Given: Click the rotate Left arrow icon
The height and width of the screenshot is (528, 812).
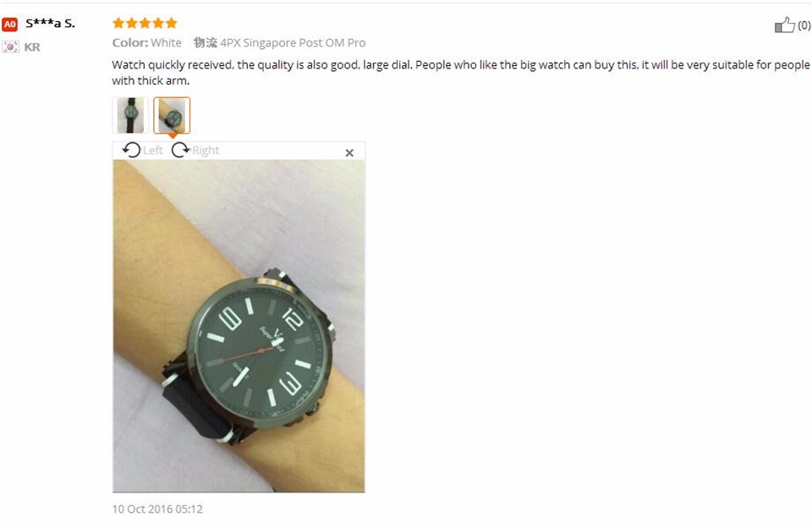Looking at the screenshot, I should pyautogui.click(x=131, y=151).
